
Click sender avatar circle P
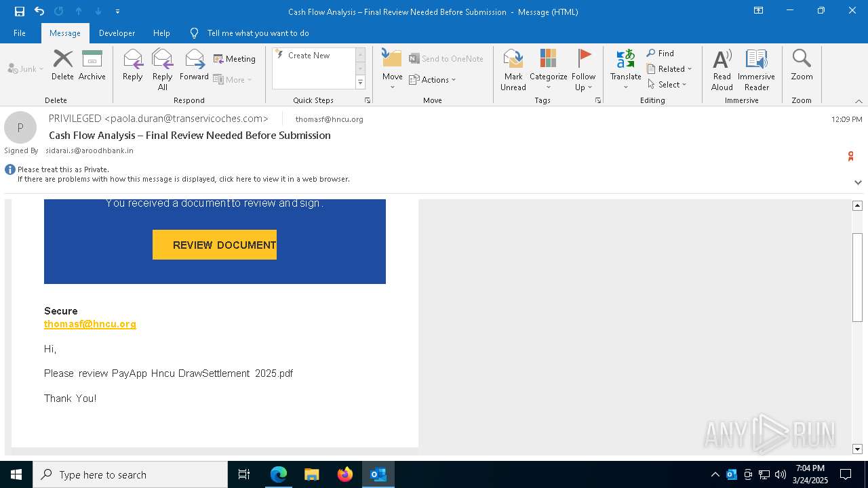pyautogui.click(x=20, y=127)
